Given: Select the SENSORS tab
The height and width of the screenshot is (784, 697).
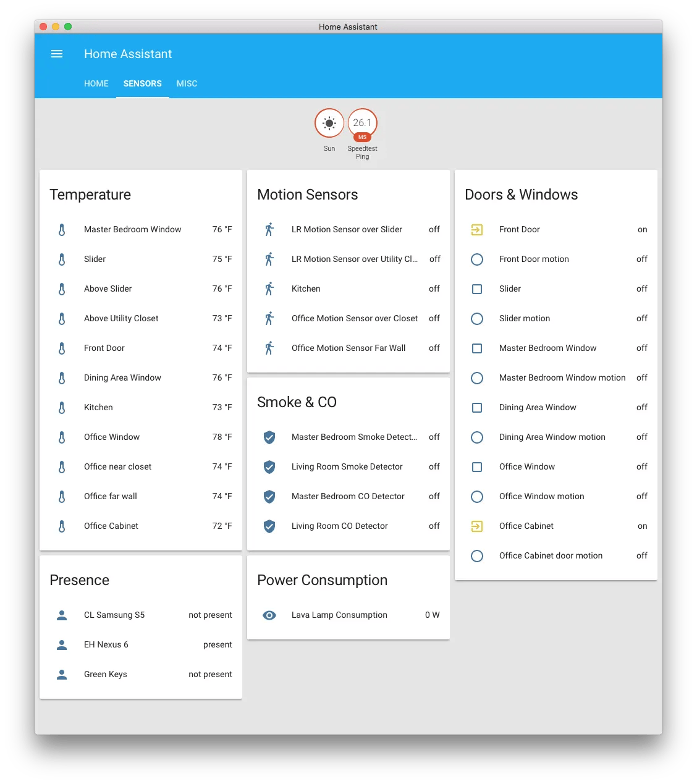Looking at the screenshot, I should [x=143, y=83].
